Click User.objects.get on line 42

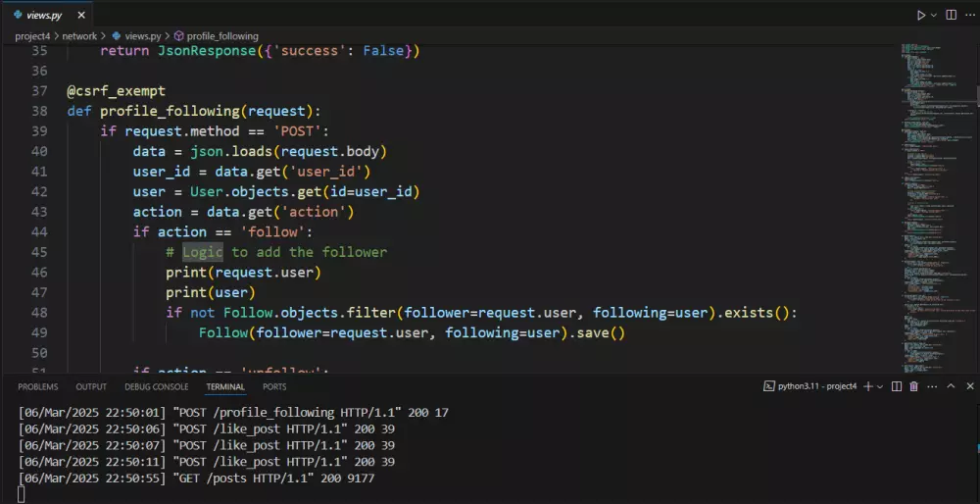point(256,192)
